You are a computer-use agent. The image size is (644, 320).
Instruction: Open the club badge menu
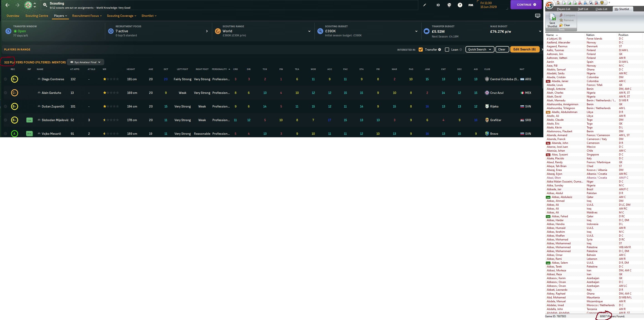point(28,5)
